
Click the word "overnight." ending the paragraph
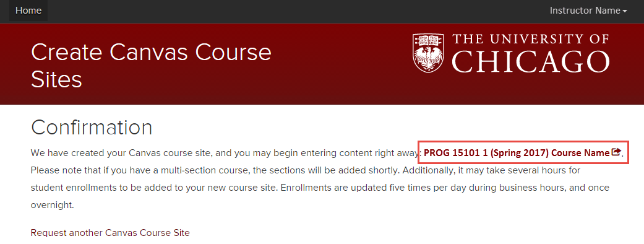(x=52, y=206)
